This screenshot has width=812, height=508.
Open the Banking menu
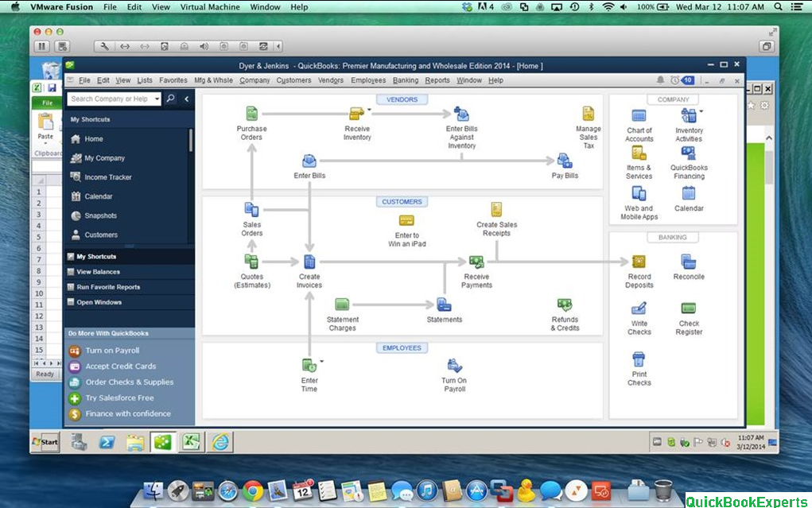[406, 80]
